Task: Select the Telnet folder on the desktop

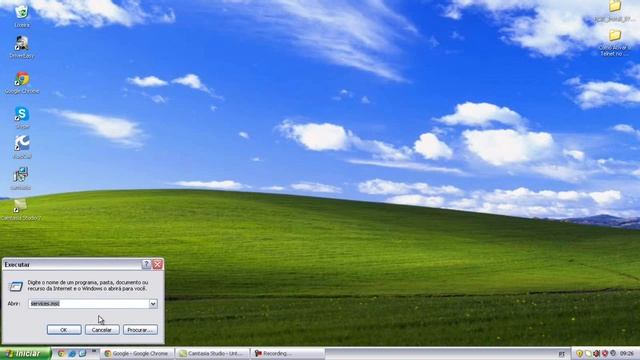Action: click(615, 42)
